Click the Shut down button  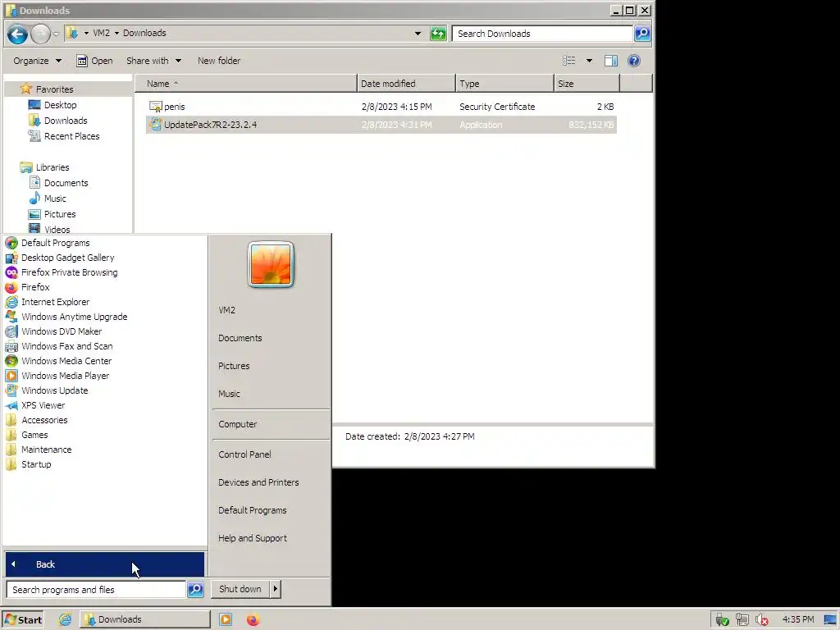click(240, 589)
